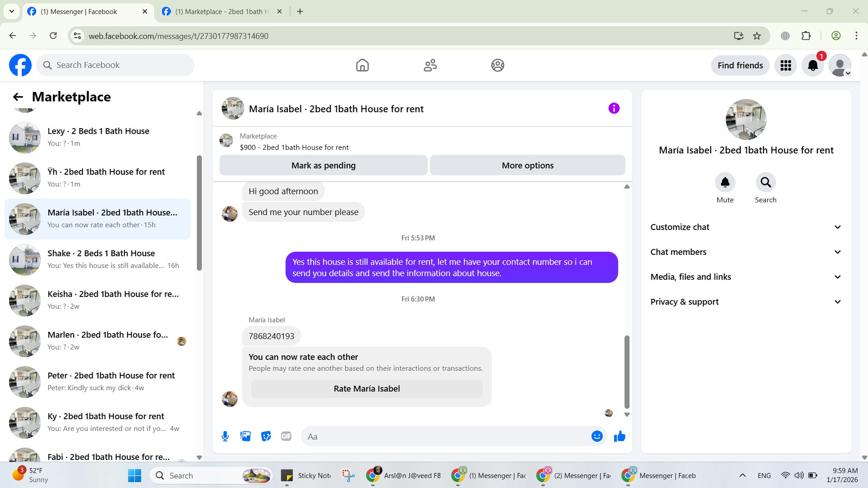Open Marlen 2bed 1bath chat

(97, 341)
